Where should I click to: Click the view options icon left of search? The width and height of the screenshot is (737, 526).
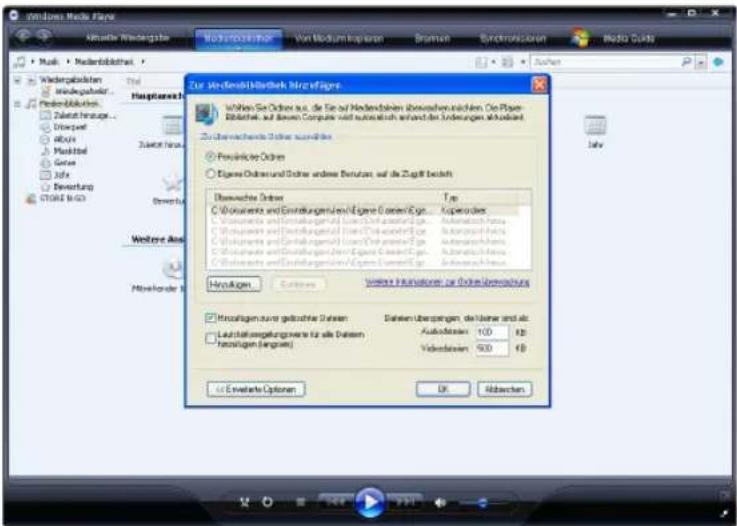click(x=507, y=62)
